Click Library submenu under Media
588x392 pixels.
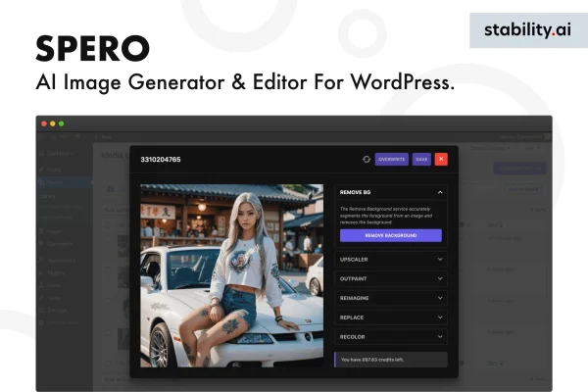point(47,196)
